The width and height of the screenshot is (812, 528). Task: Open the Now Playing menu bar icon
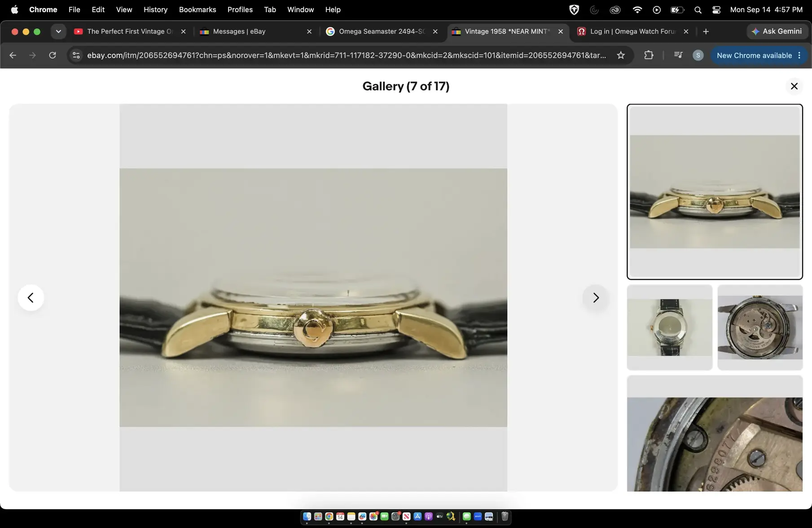[657, 9]
